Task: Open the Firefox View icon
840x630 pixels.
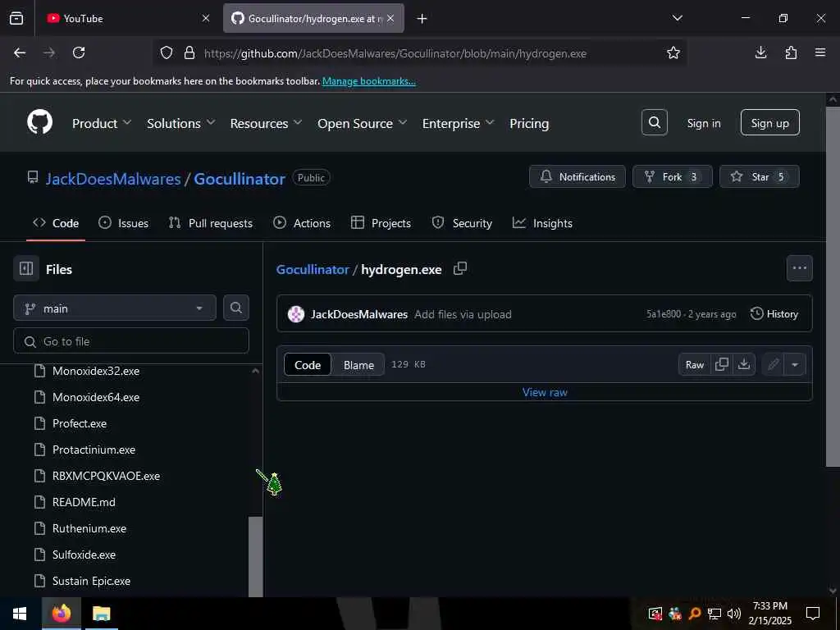Action: coord(16,18)
